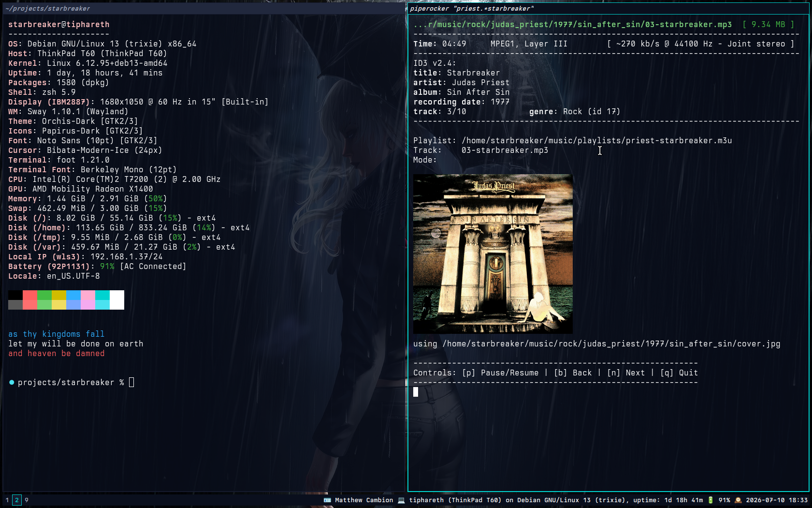Switch to workspace 9 in the bar
Image resolution: width=812 pixels, height=508 pixels.
click(26, 500)
